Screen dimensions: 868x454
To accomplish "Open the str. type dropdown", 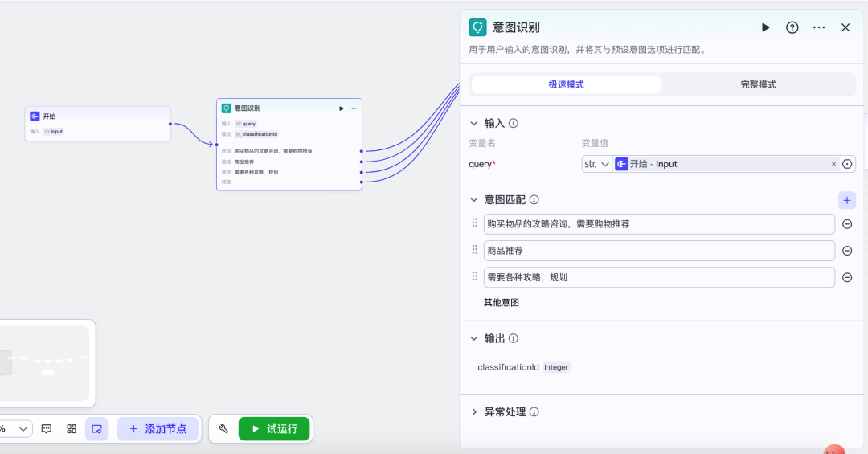I will [596, 164].
